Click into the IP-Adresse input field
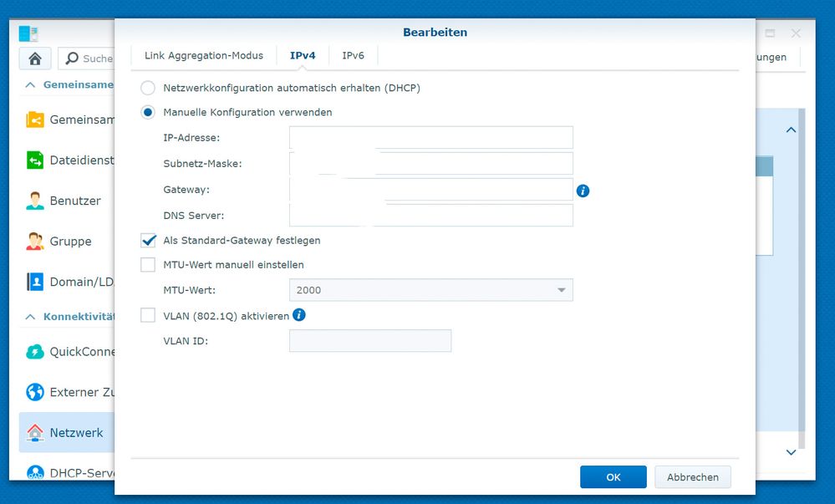Image resolution: width=835 pixels, height=504 pixels. (430, 137)
